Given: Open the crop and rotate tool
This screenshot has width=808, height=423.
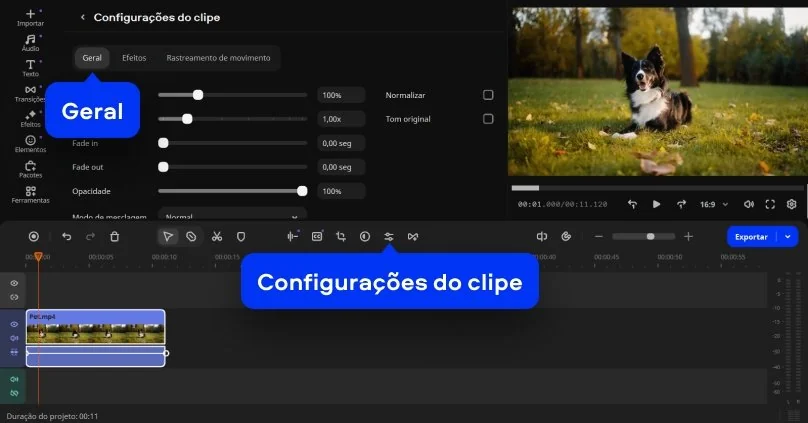Looking at the screenshot, I should coord(341,236).
